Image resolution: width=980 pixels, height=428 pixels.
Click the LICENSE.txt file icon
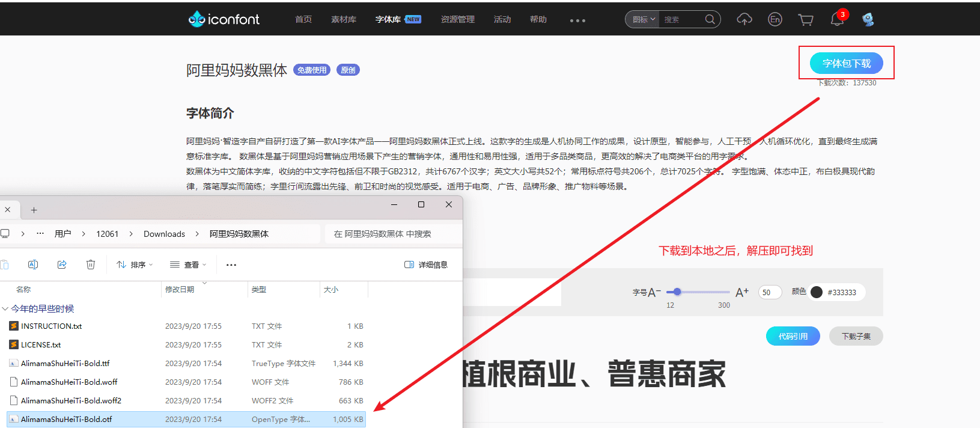coord(14,344)
